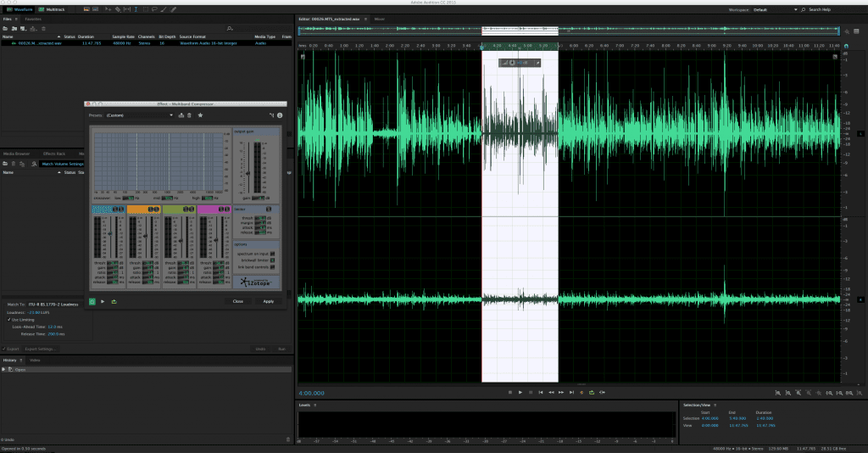
Task: Select the Lasso Selection tool
Action: click(x=154, y=9)
